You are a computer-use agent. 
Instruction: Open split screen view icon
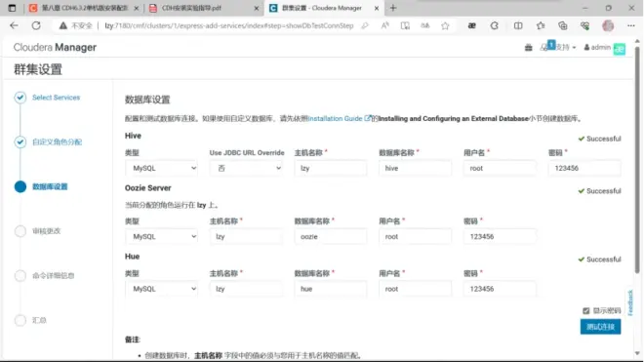[x=518, y=25]
